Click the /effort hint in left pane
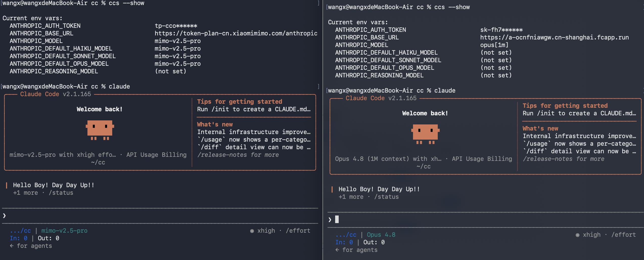 [298, 231]
